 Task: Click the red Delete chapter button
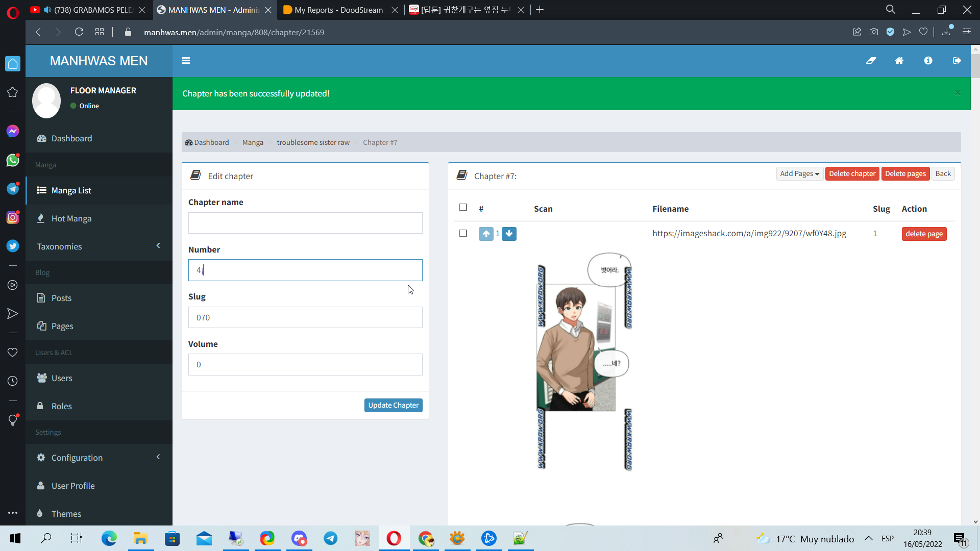pos(852,174)
